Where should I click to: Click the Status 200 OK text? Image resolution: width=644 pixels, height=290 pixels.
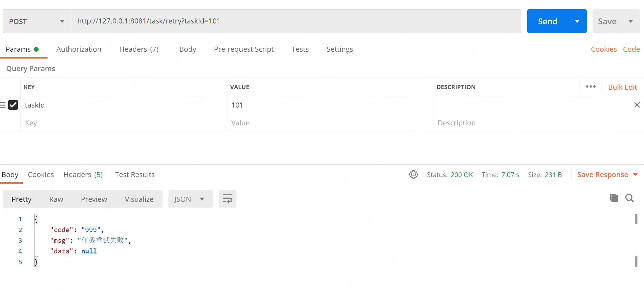(450, 175)
